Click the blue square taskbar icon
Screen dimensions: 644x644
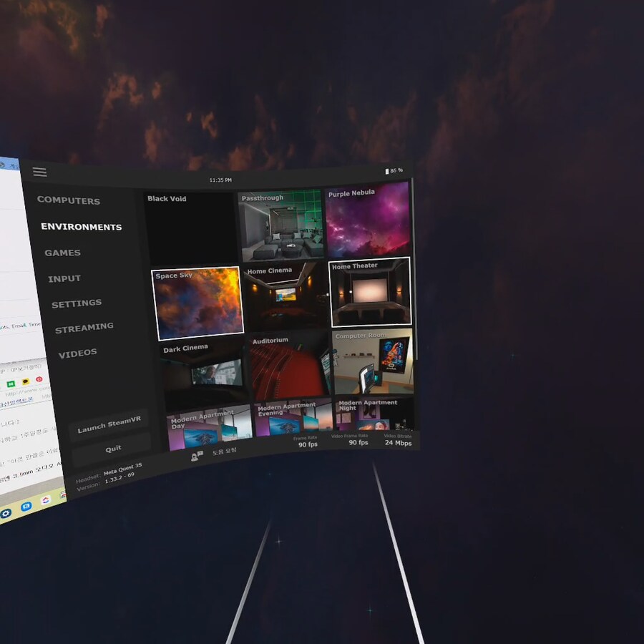pos(26,507)
